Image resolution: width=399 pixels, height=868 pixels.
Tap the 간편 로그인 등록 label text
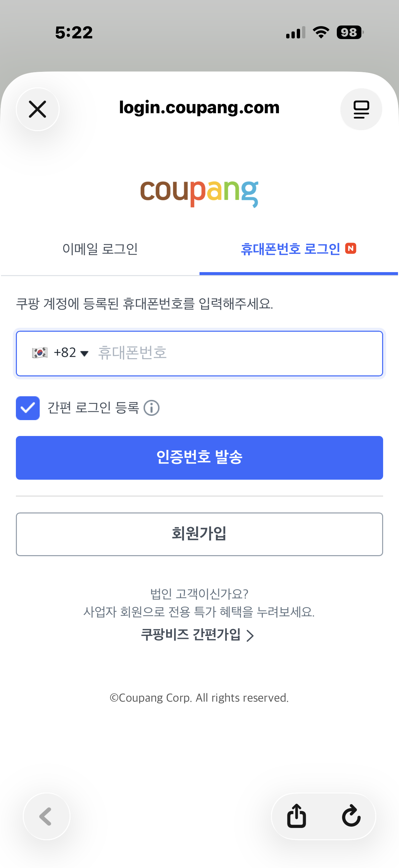93,408
